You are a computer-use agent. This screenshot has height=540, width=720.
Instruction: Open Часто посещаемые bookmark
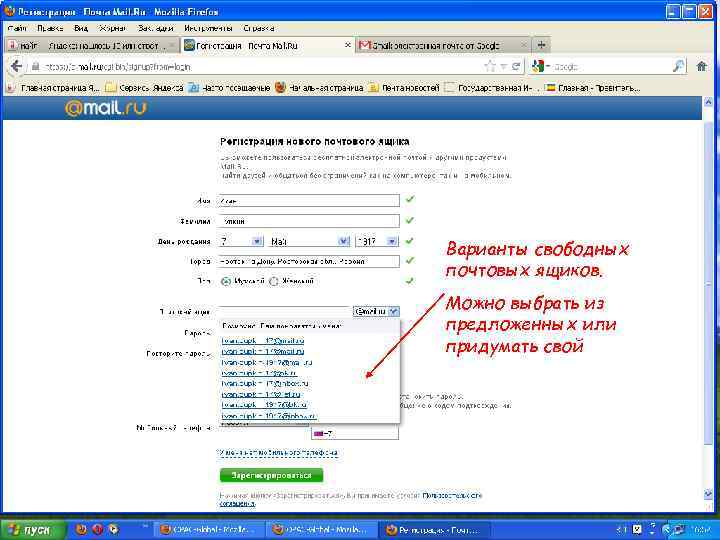point(230,88)
